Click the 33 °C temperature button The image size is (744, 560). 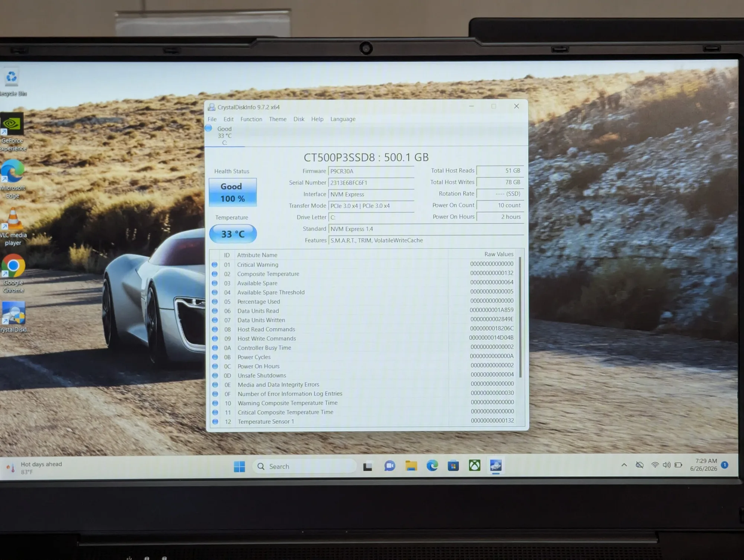click(x=233, y=234)
